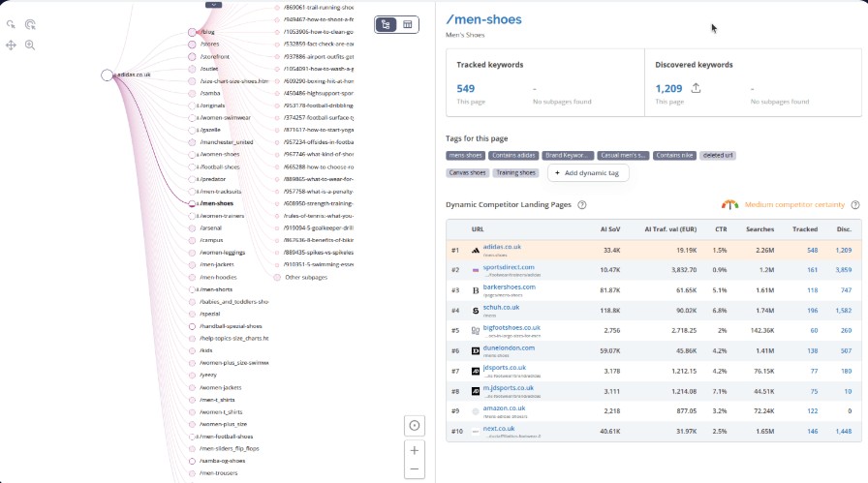Select the lasso selection cursor tool
868x483 pixels.
pyautogui.click(x=30, y=24)
